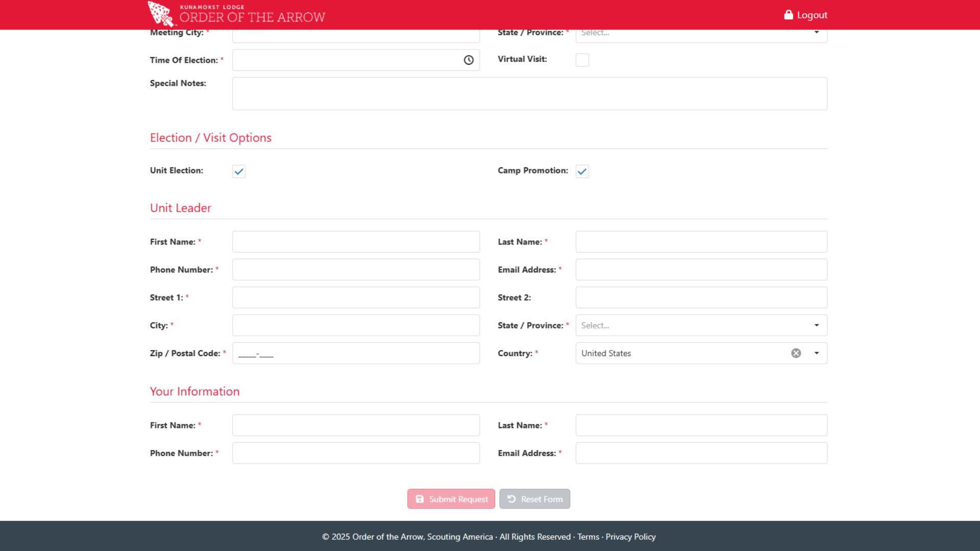980x551 pixels.
Task: Click the Logout link
Action: coord(812,15)
